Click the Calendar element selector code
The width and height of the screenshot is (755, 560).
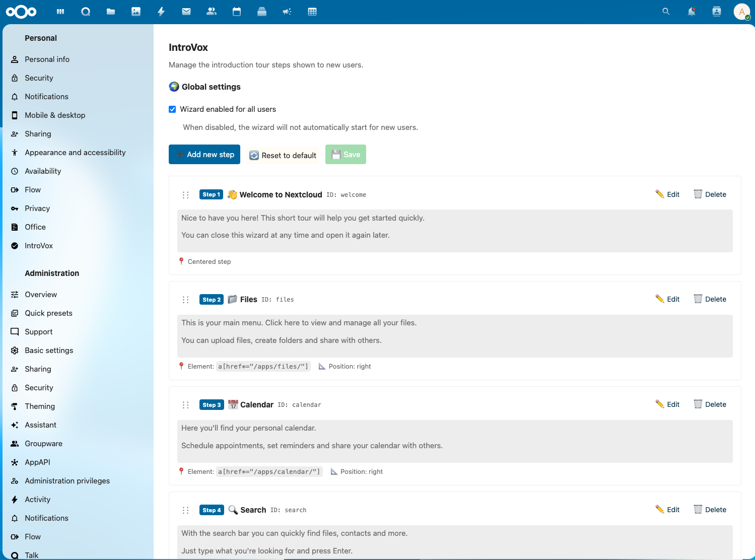269,472
